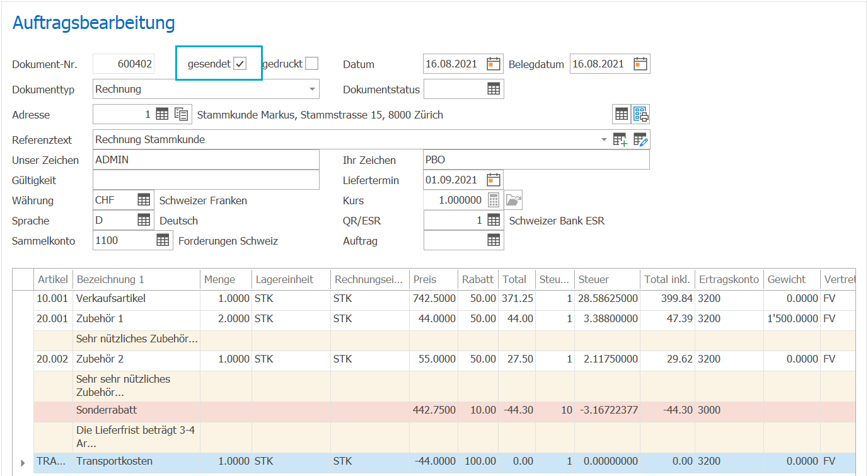Image resolution: width=868 pixels, height=476 pixels.
Task: Click the article number 20.002
Action: [53, 359]
